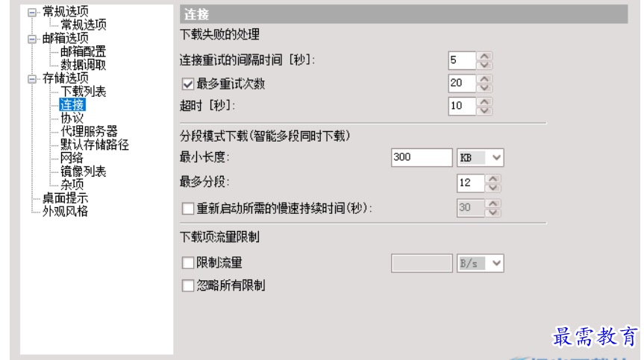Decrease the 最多分段 value with down arrow
Screen dimensions: 644x360
pyautogui.click(x=493, y=188)
